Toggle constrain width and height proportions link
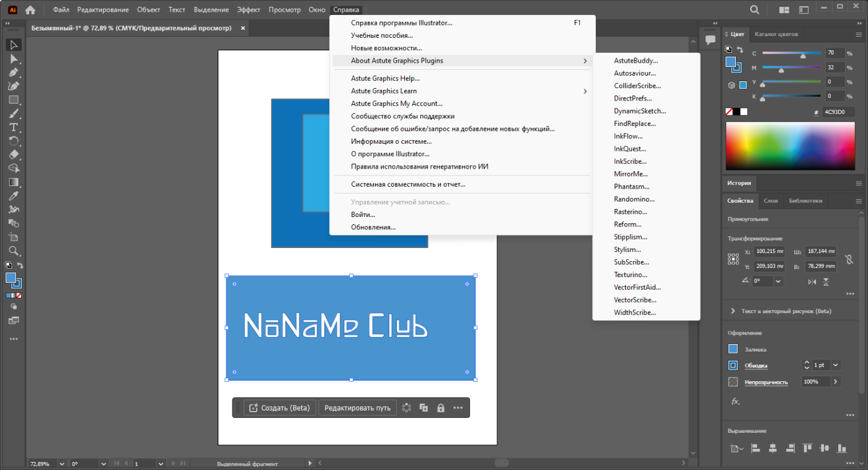 849,259
